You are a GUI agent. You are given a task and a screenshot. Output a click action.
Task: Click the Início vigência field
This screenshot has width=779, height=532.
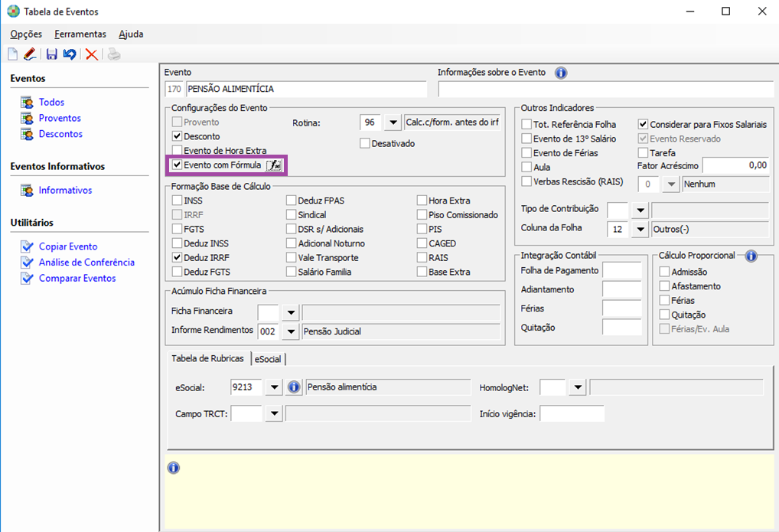coord(572,413)
